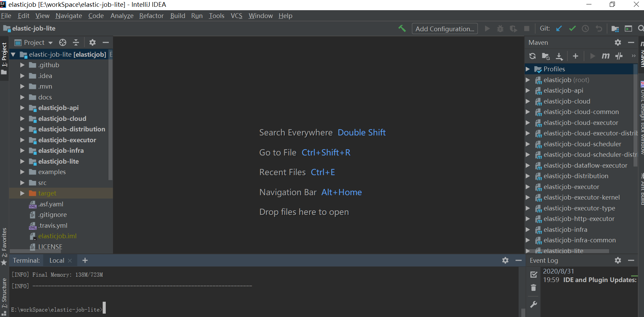Open Project Structure icon
The height and width of the screenshot is (317, 644).
pos(615,29)
